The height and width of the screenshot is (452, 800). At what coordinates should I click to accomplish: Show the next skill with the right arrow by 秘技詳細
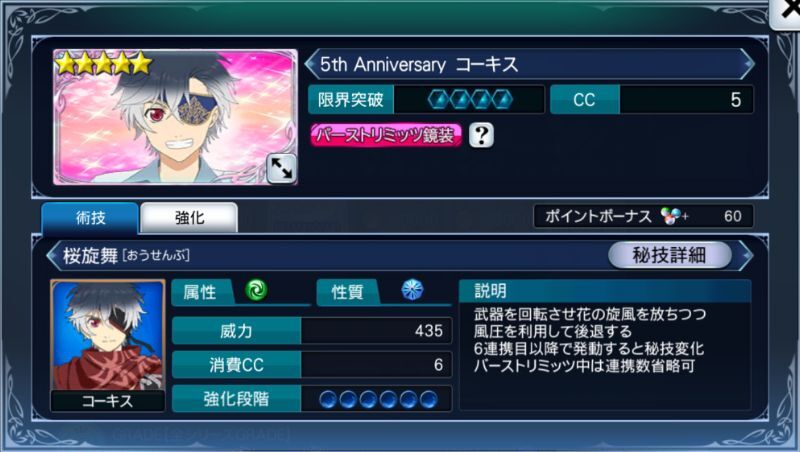click(x=747, y=255)
